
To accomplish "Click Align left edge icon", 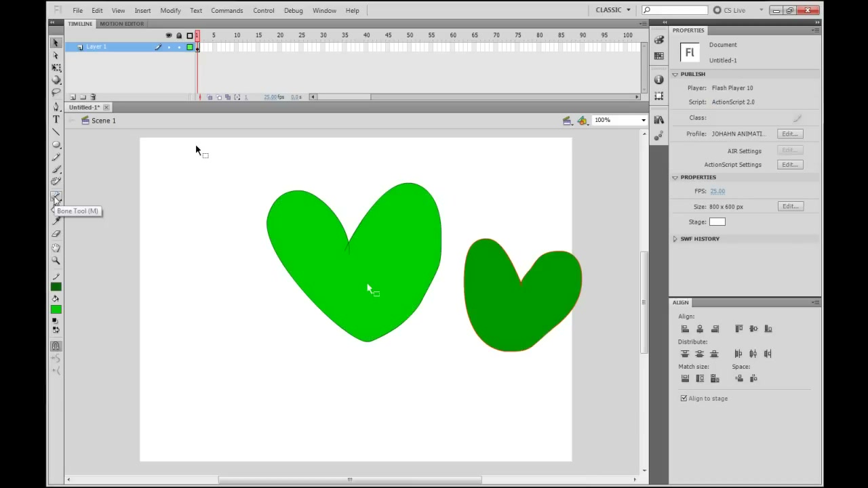I will tap(685, 329).
